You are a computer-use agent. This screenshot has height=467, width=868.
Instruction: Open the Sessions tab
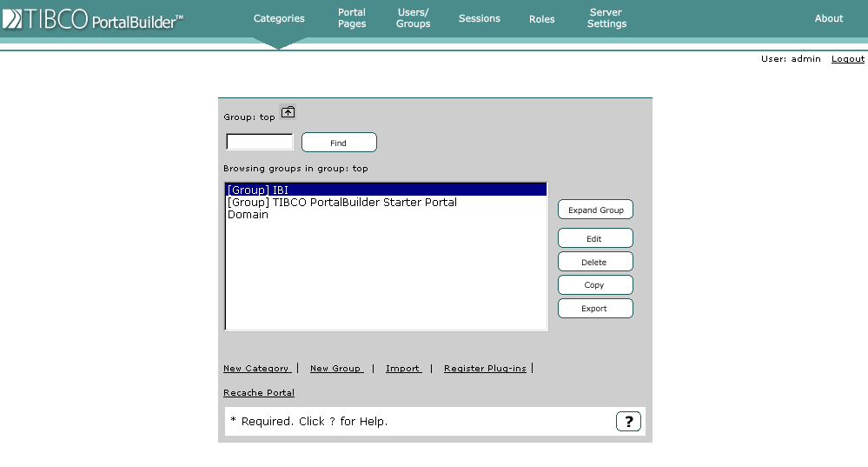point(480,18)
